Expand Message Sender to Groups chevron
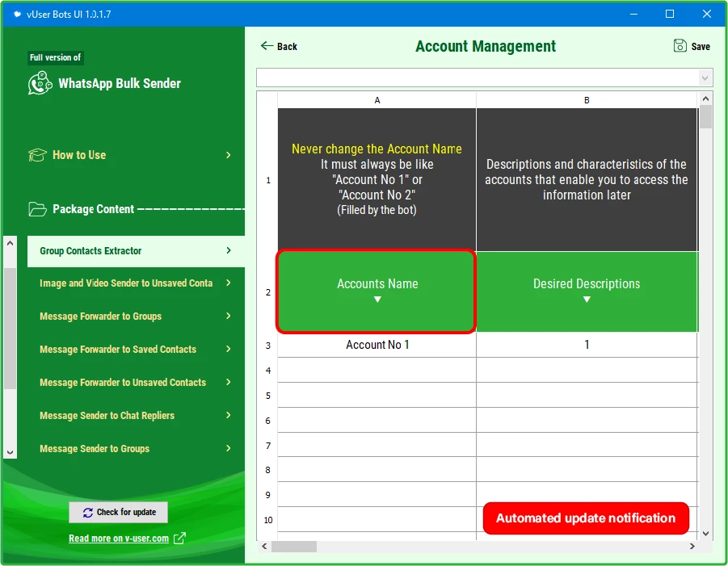 click(228, 448)
